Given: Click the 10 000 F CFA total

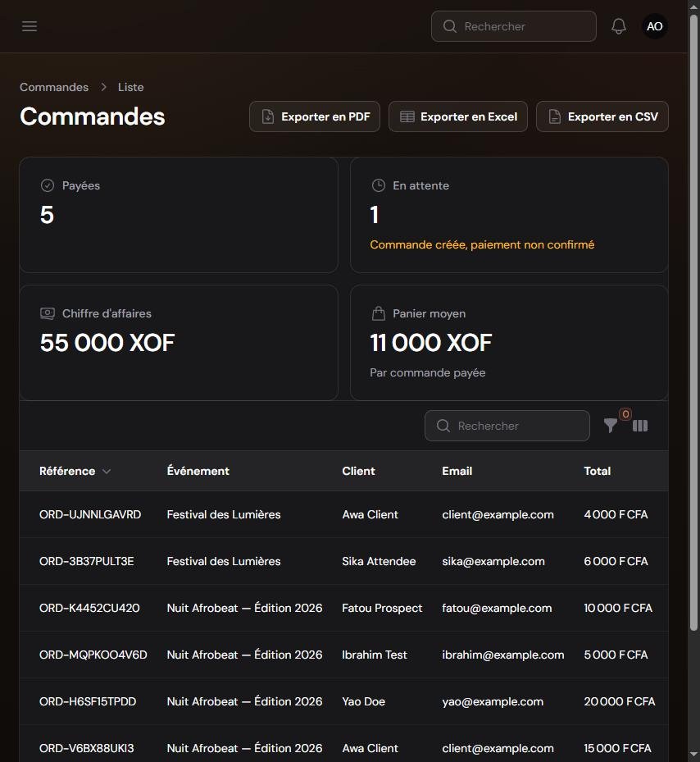Looking at the screenshot, I should pyautogui.click(x=618, y=608).
